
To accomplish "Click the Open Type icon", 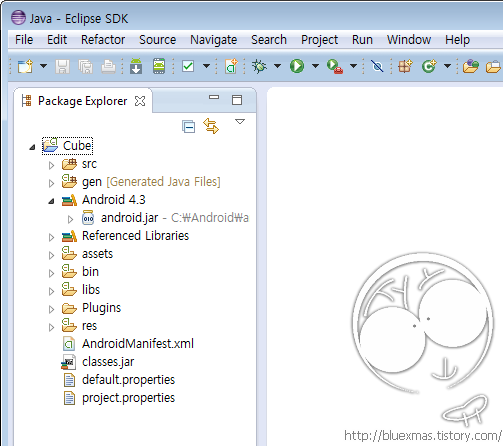I will [471, 66].
